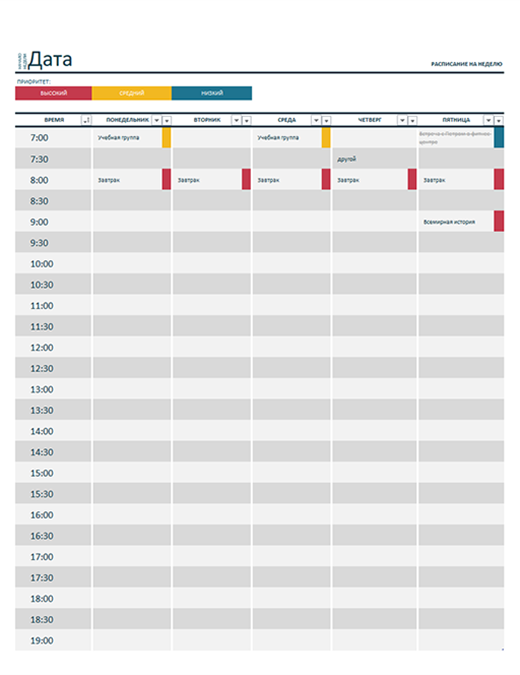Open the ЧЕТВЕРГ column filter dropdown
Viewport: 520px width, 675px height.
click(402, 121)
